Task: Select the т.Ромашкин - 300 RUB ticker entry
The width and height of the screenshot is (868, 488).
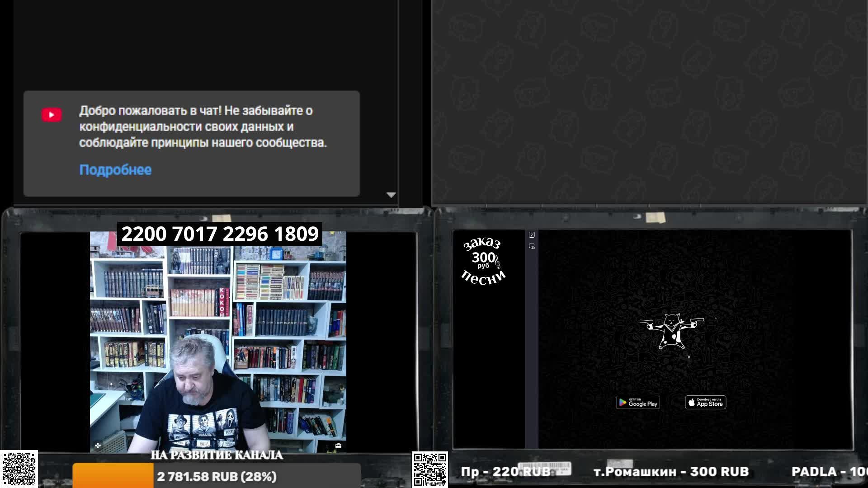Action: pyautogui.click(x=671, y=472)
